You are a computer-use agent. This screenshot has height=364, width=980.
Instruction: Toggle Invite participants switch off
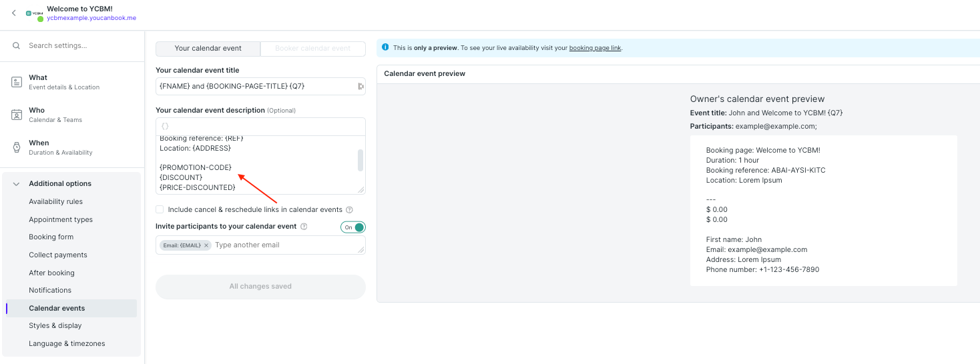pyautogui.click(x=353, y=227)
